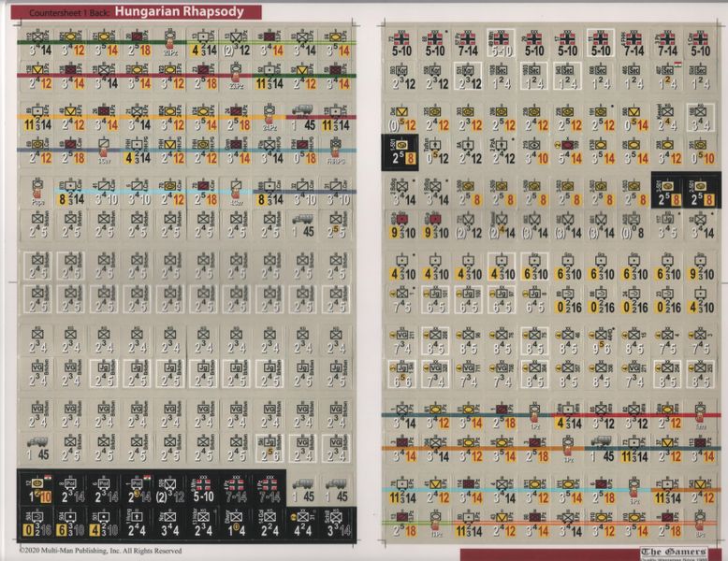The height and width of the screenshot is (561, 728).
Task: Select black artillery counter with yellow '6' value
Action: click(71, 523)
